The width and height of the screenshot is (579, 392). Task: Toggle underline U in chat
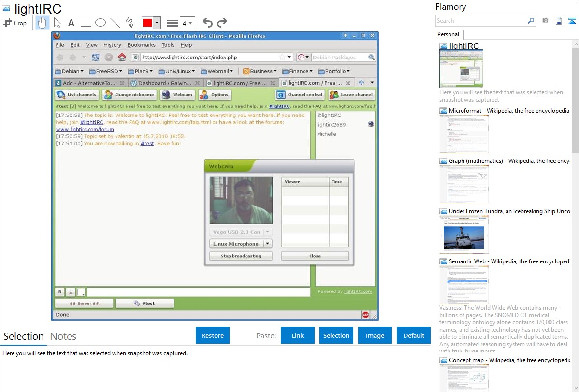tap(71, 292)
